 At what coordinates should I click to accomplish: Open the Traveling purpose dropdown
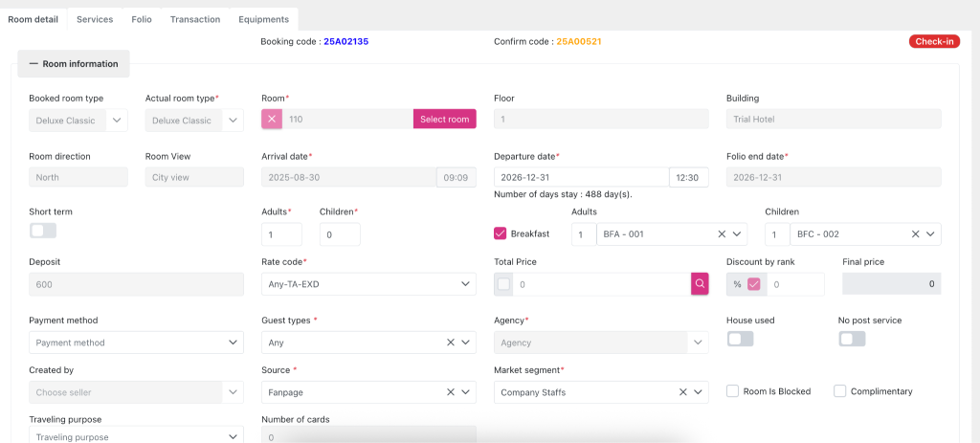136,436
